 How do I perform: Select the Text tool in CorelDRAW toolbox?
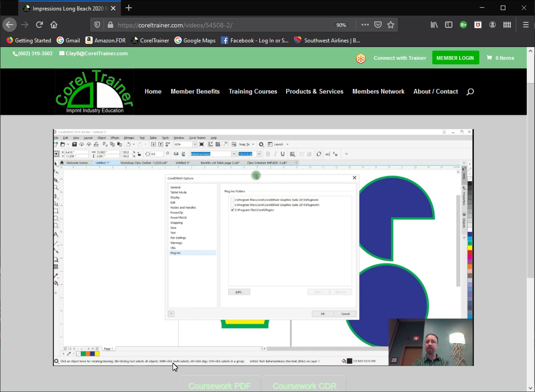56,235
